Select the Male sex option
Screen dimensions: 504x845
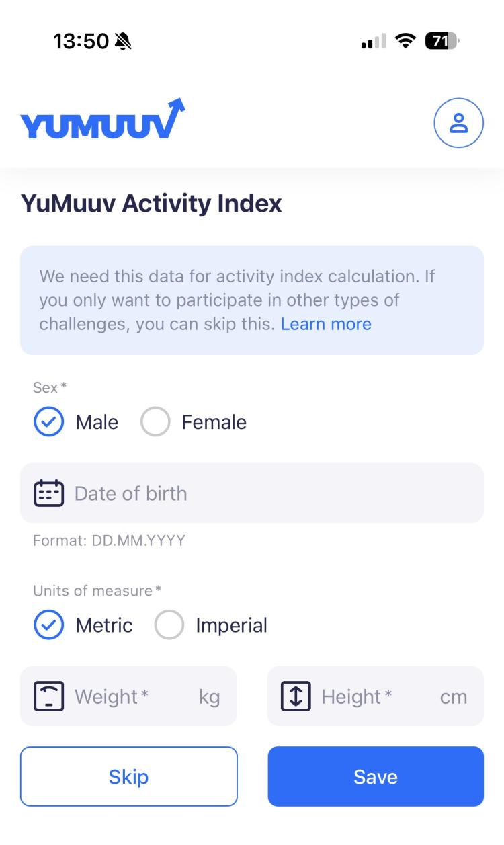[48, 421]
